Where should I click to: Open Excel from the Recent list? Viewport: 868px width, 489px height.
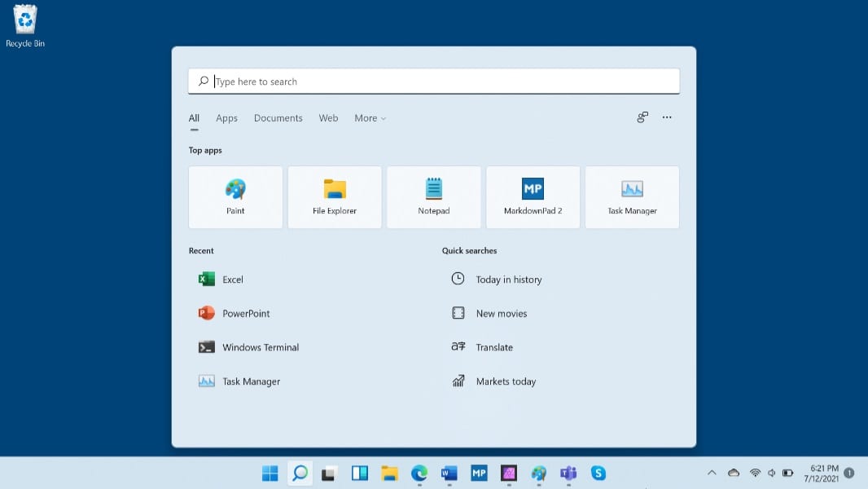pos(232,280)
